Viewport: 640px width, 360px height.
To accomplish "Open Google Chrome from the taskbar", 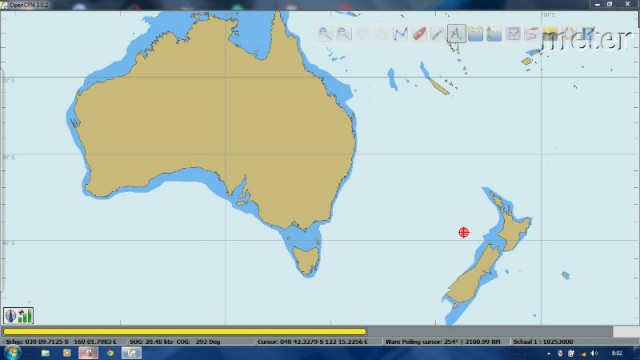I will 110,353.
